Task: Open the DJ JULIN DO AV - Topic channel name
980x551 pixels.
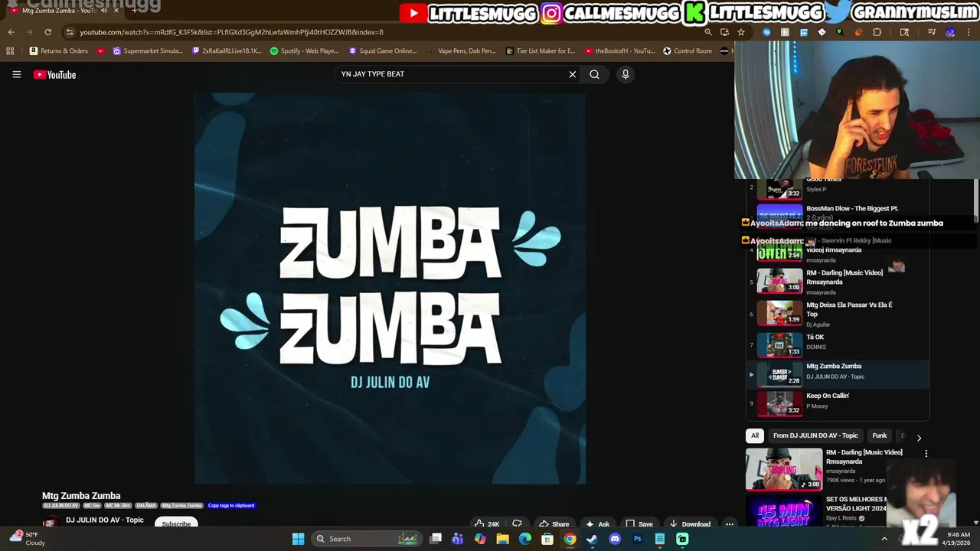Action: [x=105, y=520]
